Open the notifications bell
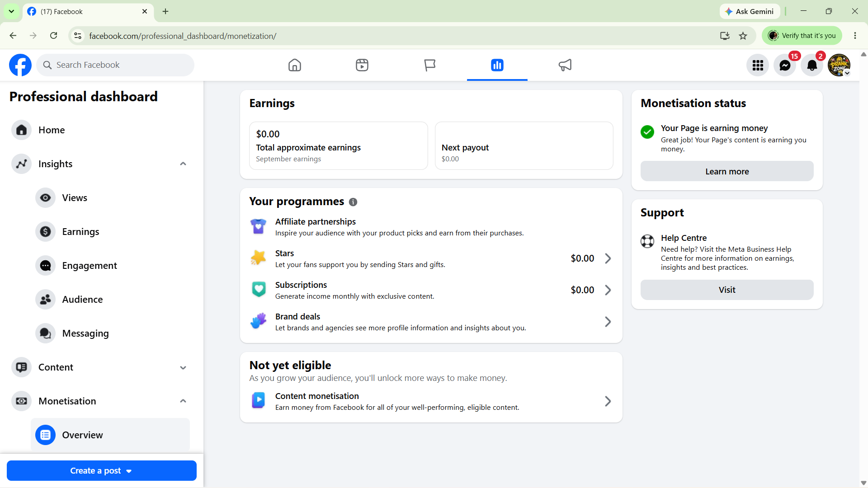This screenshot has width=868, height=488. click(x=812, y=66)
